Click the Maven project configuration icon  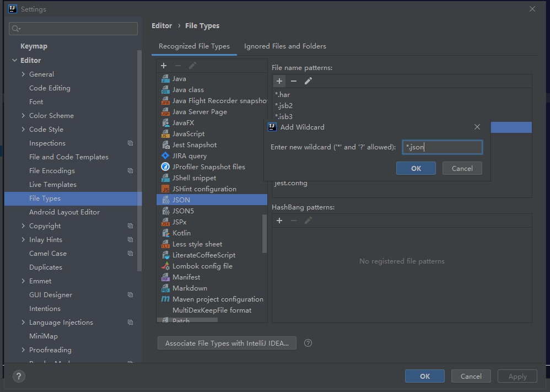(165, 299)
